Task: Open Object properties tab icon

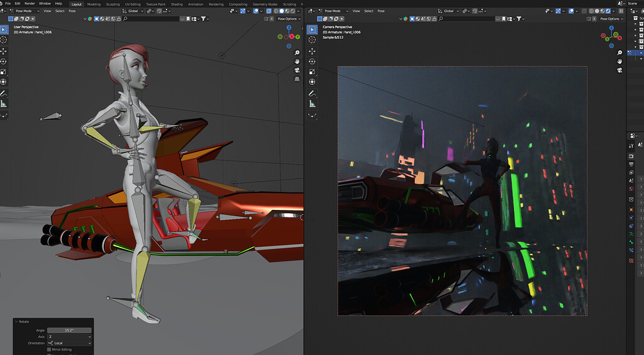Action: pos(631,210)
